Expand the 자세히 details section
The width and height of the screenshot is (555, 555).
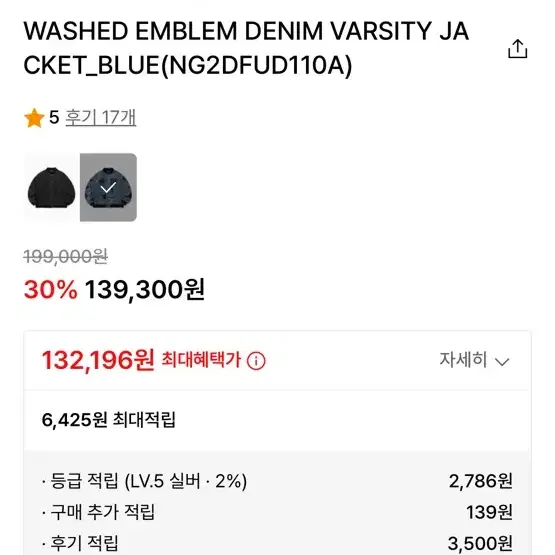click(474, 360)
